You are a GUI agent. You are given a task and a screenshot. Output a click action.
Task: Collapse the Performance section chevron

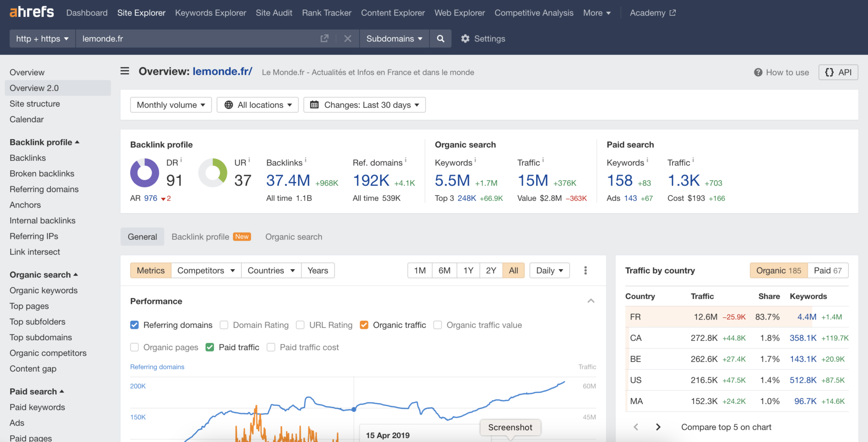click(591, 301)
